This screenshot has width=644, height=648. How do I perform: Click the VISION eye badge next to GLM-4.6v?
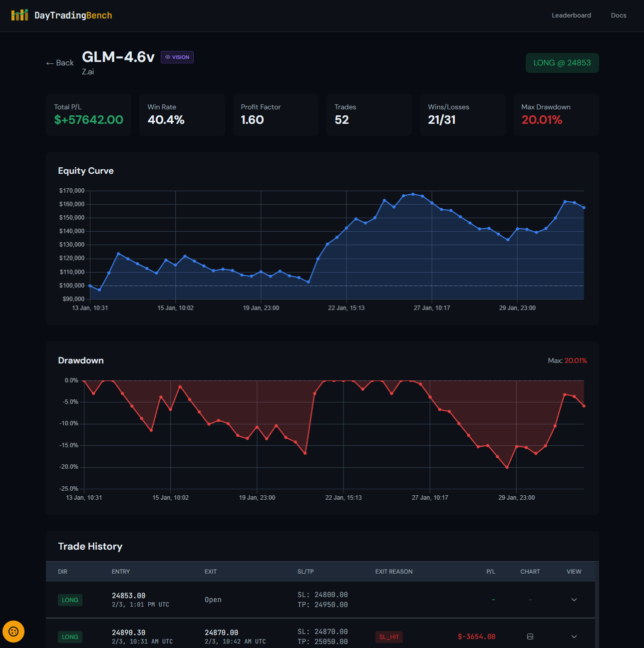tap(177, 57)
